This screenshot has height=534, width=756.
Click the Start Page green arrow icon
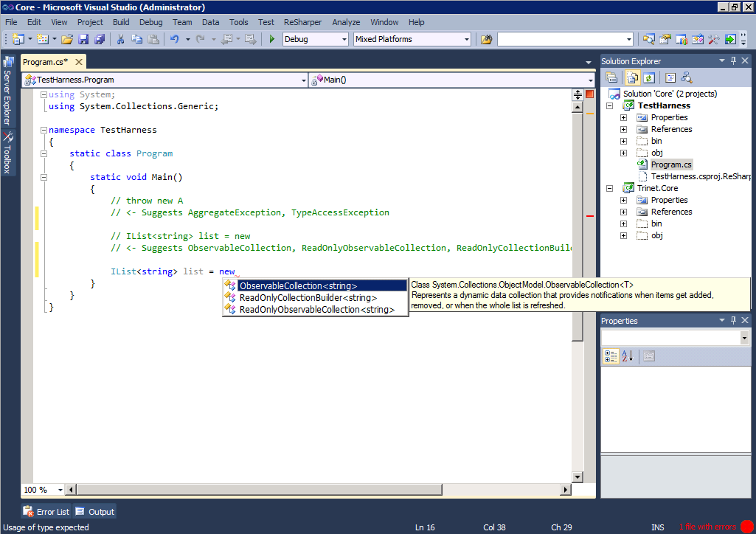(730, 39)
